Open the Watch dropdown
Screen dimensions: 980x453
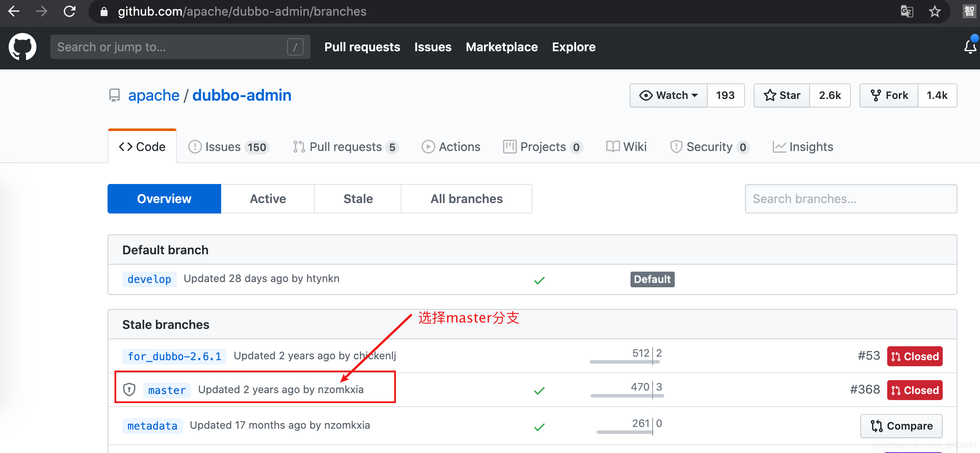669,95
